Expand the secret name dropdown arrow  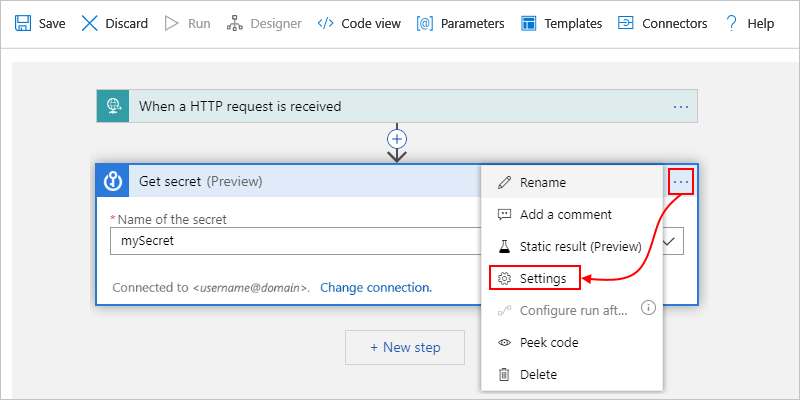click(670, 241)
